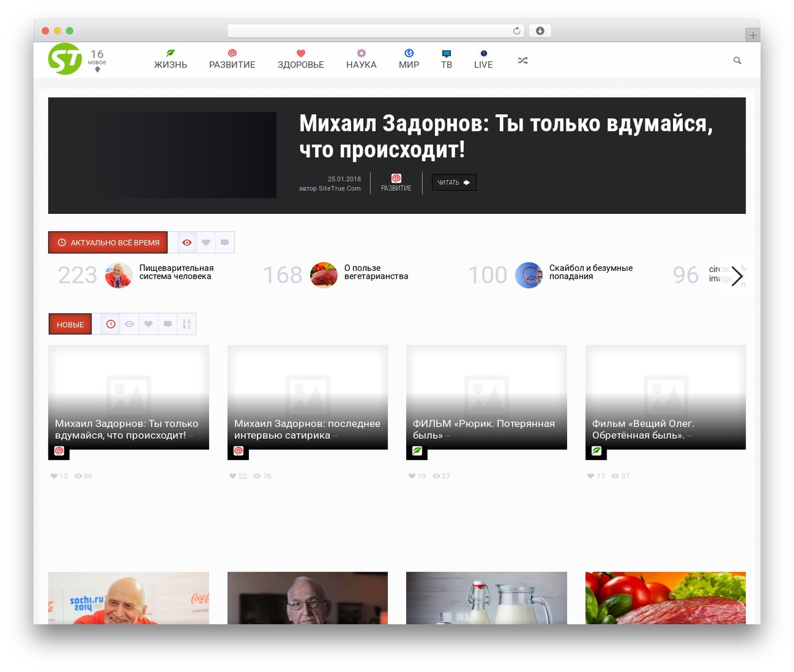Toggle the likes heart filter beside АКТУАЛЬНО ВСЁ ВРЕМЯ
The height and width of the screenshot is (672, 794).
click(x=206, y=242)
